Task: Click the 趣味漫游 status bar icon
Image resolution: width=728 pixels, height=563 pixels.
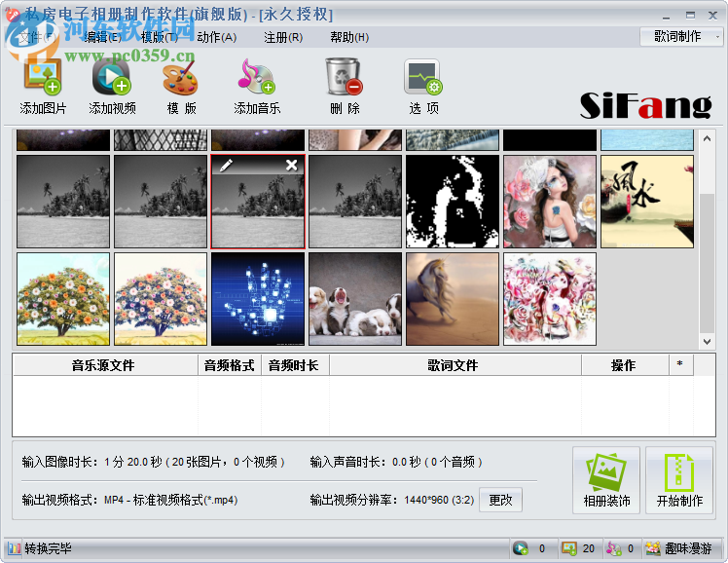Action: [x=652, y=548]
